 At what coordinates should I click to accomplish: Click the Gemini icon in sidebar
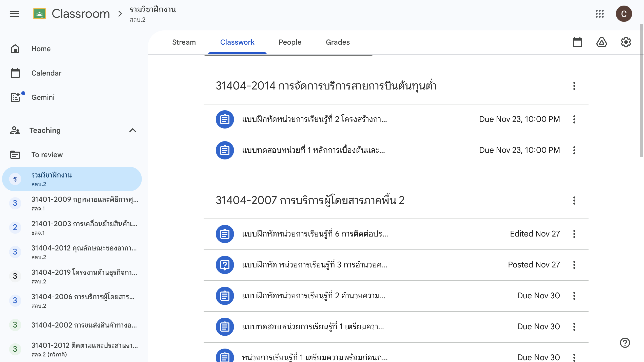pyautogui.click(x=16, y=97)
